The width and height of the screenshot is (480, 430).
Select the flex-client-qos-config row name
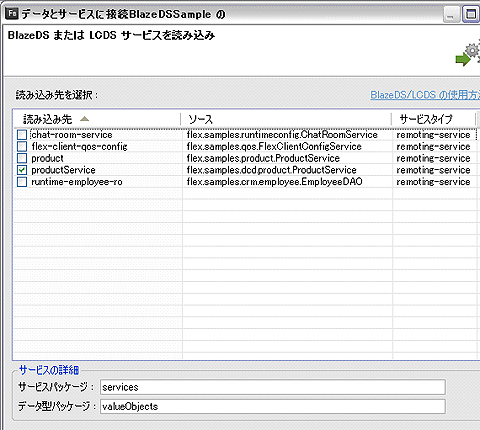tap(80, 146)
